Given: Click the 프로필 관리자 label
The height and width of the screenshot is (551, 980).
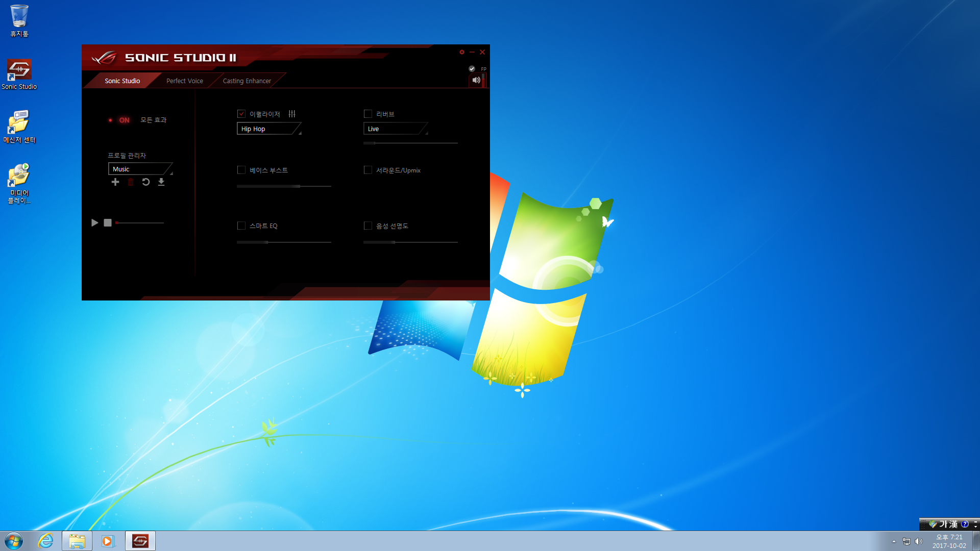Looking at the screenshot, I should click(x=127, y=156).
